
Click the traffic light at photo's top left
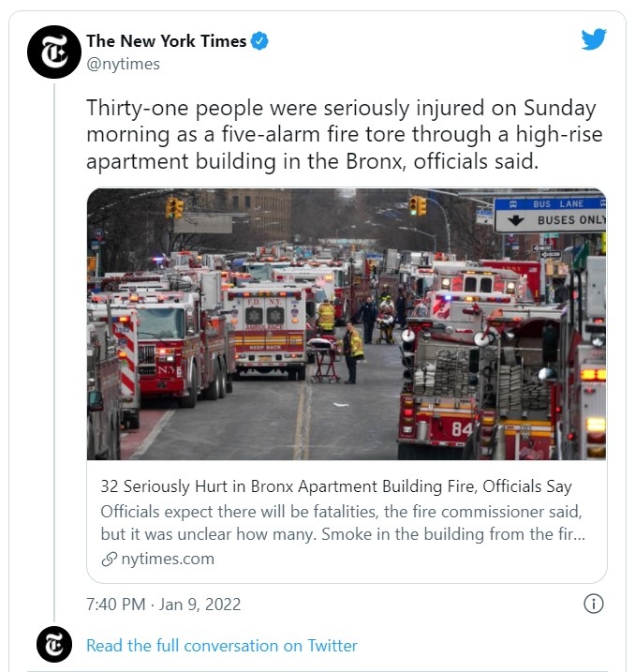(175, 208)
